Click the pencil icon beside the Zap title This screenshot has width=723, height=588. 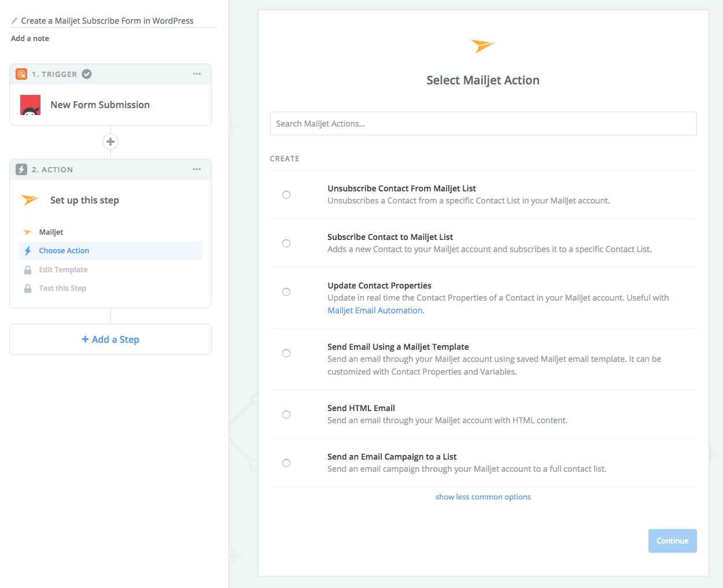click(x=14, y=21)
